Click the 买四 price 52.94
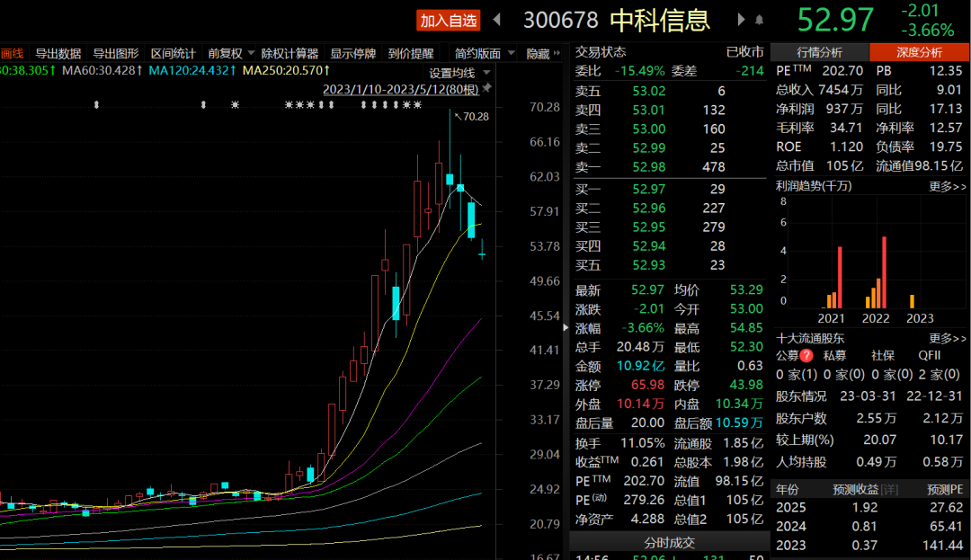971x560 pixels. pos(649,246)
